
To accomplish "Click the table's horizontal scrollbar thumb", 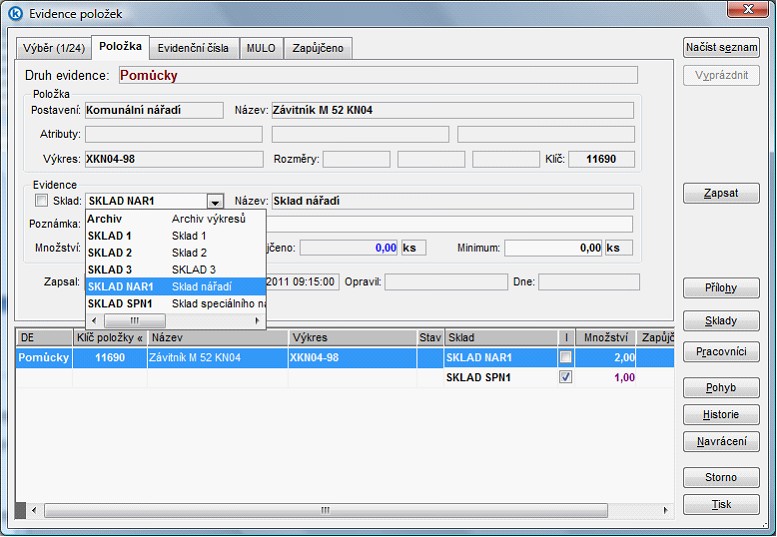I will coord(326,510).
